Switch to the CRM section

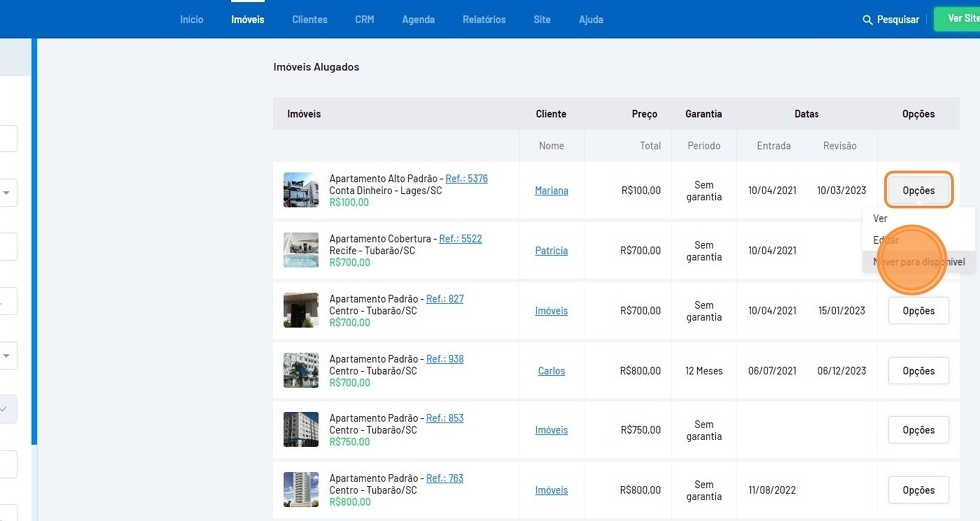point(364,20)
